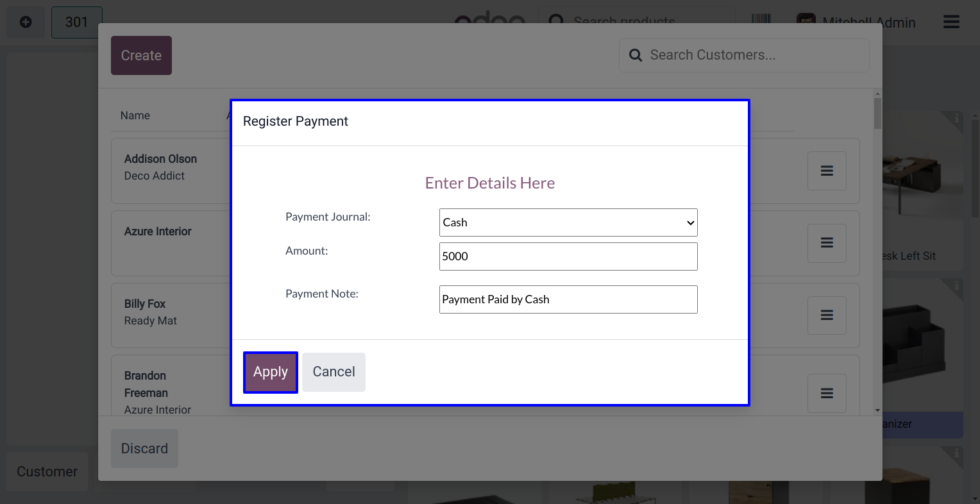Expand the Payment Journal dropdown
Screen dimensions: 980x504
coord(568,223)
